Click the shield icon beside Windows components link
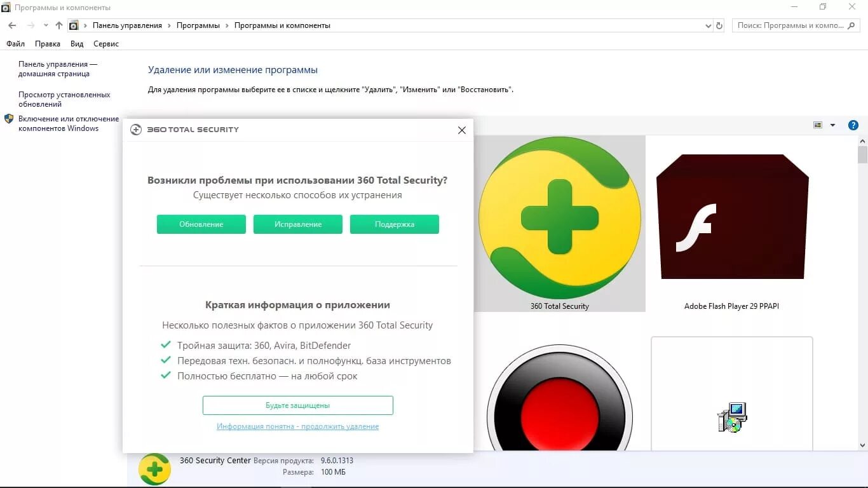This screenshot has height=488, width=868. coord(9,119)
